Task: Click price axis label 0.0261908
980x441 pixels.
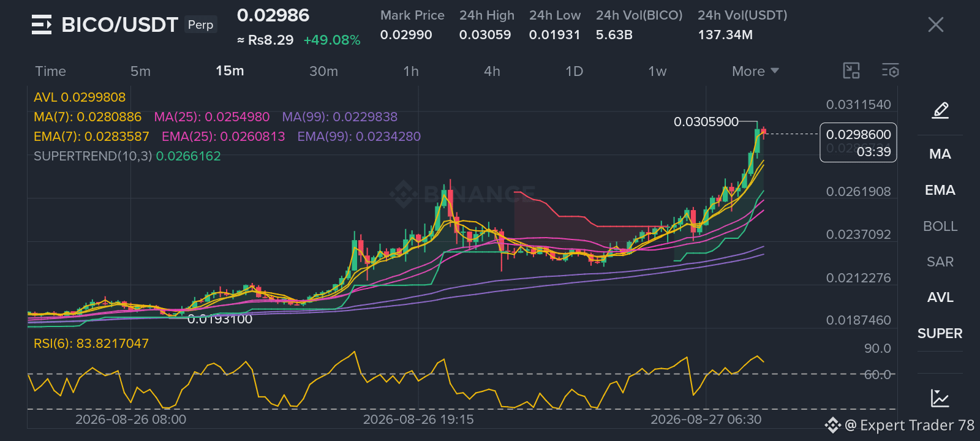Action: tap(858, 192)
